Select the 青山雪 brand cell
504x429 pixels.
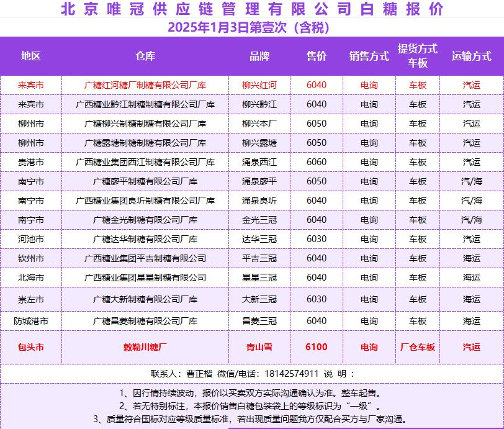tap(259, 347)
